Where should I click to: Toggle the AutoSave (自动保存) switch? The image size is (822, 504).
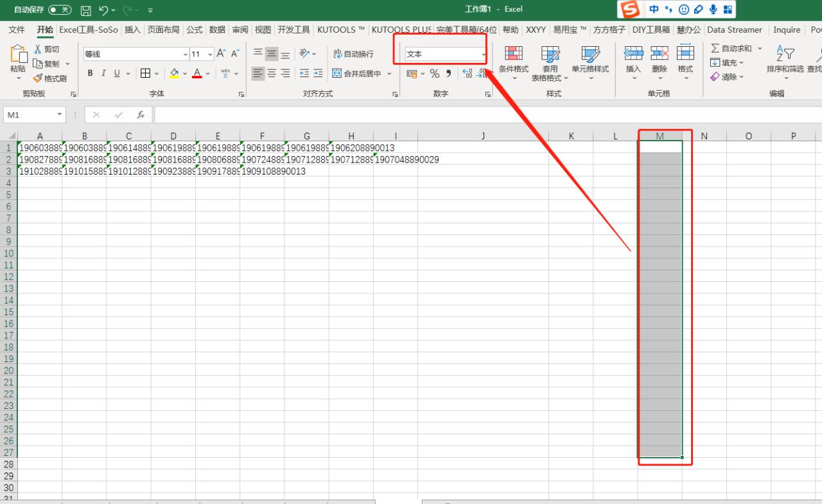60,10
